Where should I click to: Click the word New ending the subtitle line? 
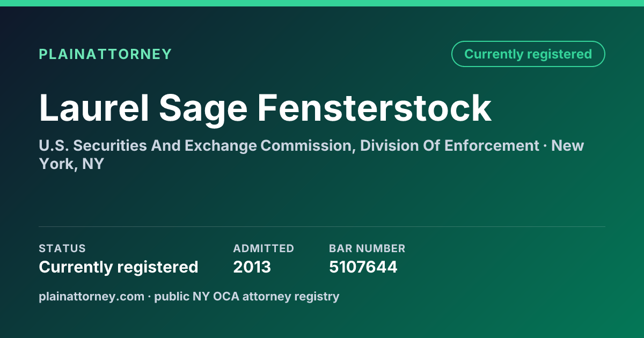pos(568,146)
